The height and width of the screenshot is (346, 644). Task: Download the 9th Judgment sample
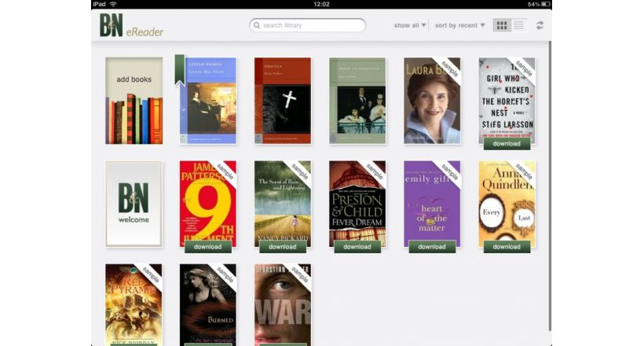[208, 247]
